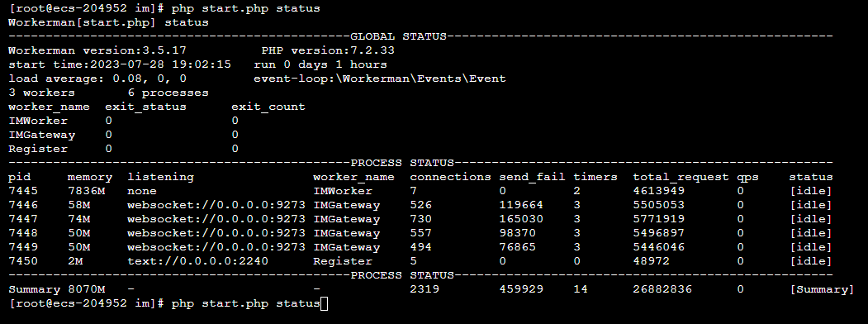The width and height of the screenshot is (868, 324).
Task: Click the Register row in exit status table
Action: [123, 149]
